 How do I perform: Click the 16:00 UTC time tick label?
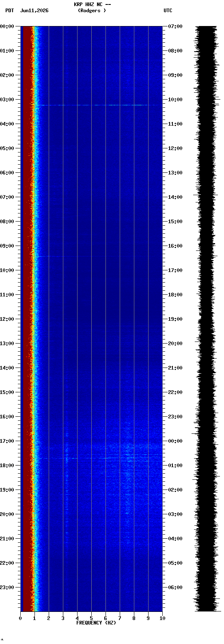coord(175,246)
